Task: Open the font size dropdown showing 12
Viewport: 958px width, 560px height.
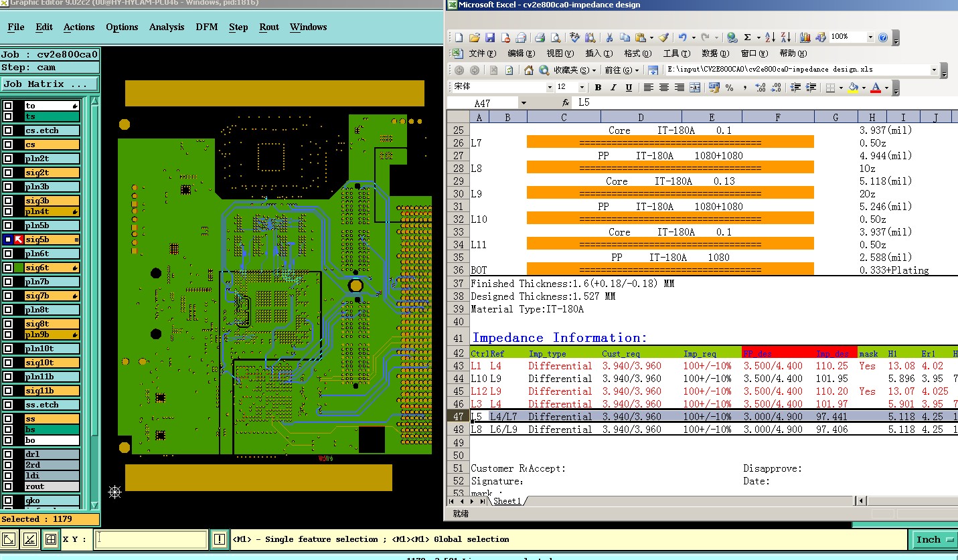Action: [581, 88]
